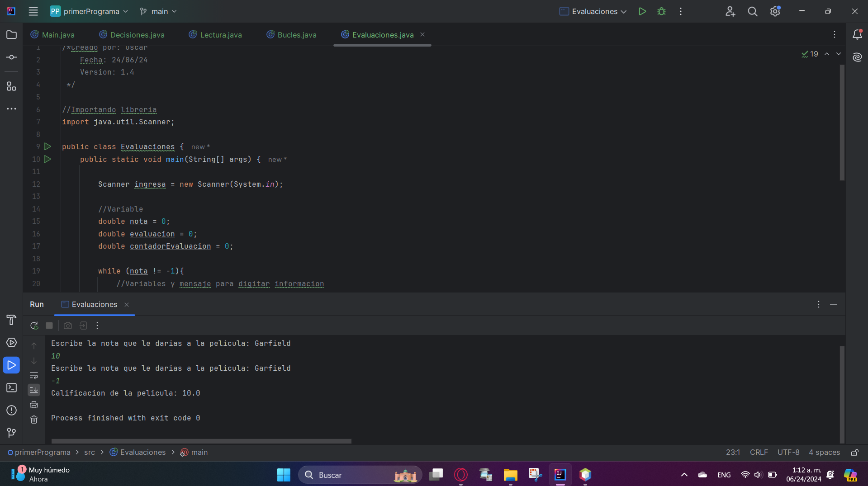This screenshot has width=868, height=486.
Task: Go to previous highlighted problem arrow
Action: click(827, 54)
